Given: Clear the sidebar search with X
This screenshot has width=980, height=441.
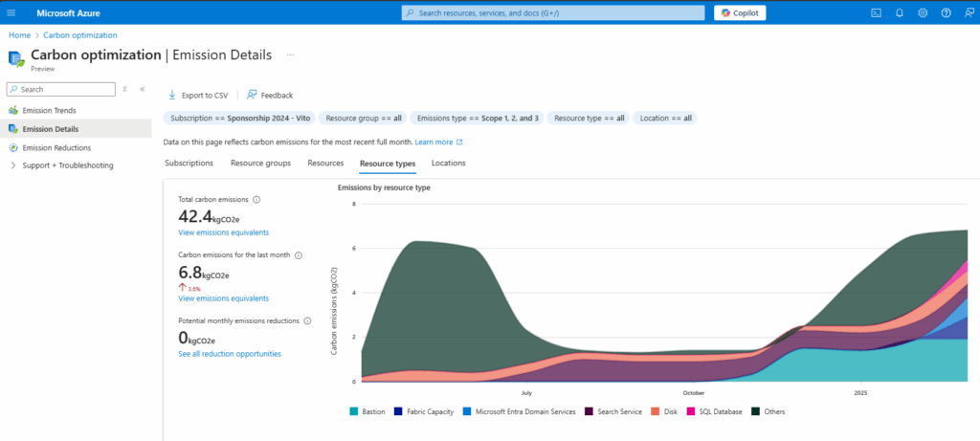Looking at the screenshot, I should (125, 89).
